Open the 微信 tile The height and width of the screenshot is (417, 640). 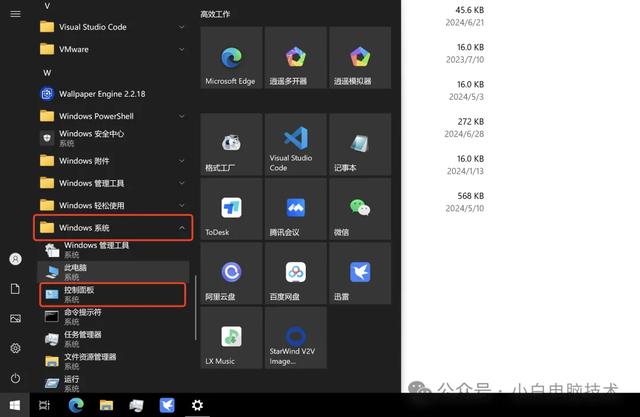[x=360, y=209]
